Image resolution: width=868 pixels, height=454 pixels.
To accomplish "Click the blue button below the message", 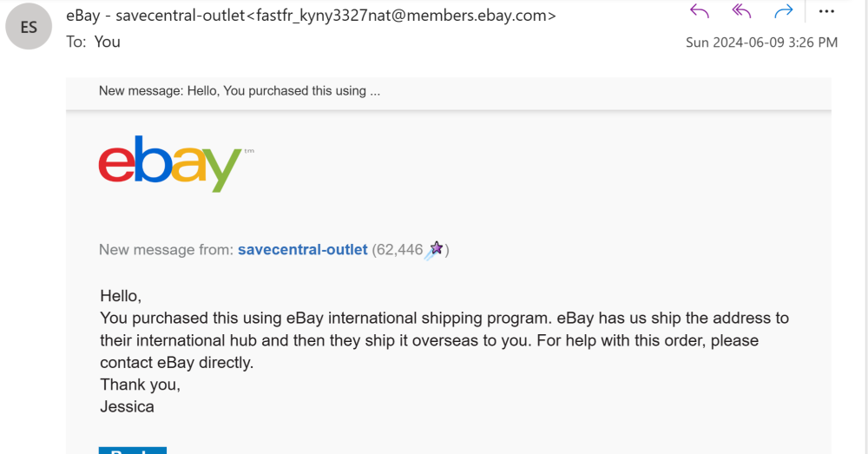I will pos(132,450).
